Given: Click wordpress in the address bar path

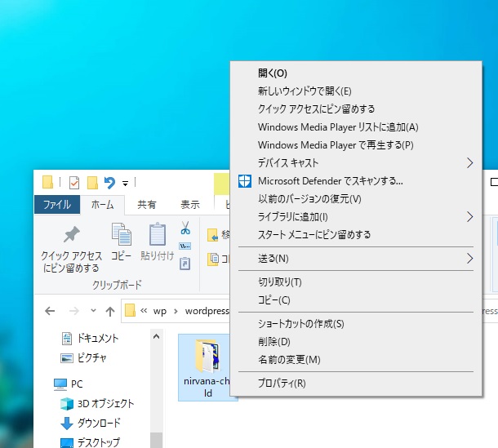Looking at the screenshot, I should click(x=207, y=311).
